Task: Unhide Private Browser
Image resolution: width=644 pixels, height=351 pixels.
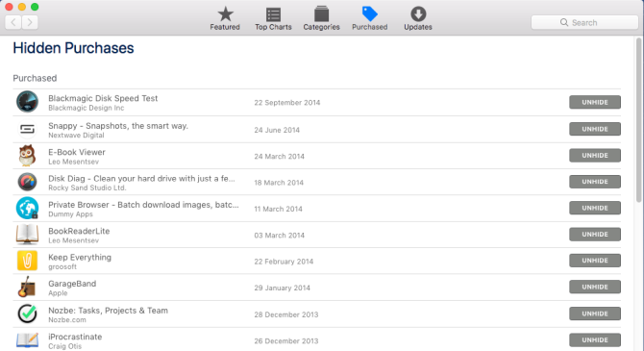Action: tap(595, 208)
